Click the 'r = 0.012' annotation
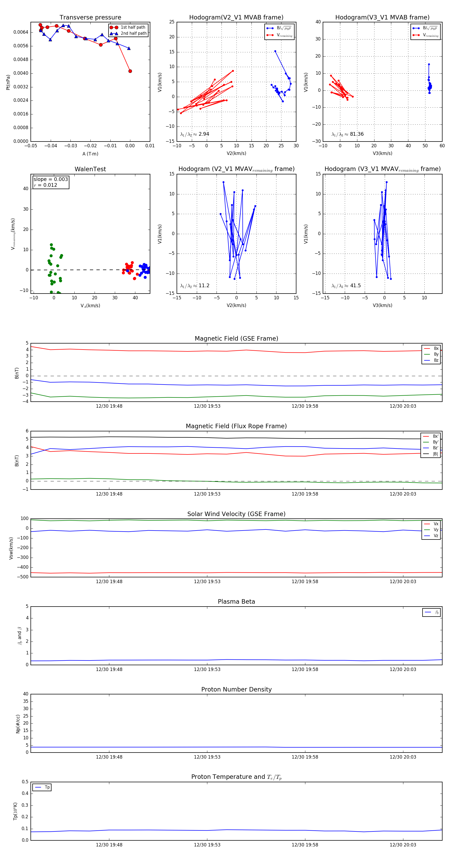The width and height of the screenshot is (473, 868). [x=45, y=185]
